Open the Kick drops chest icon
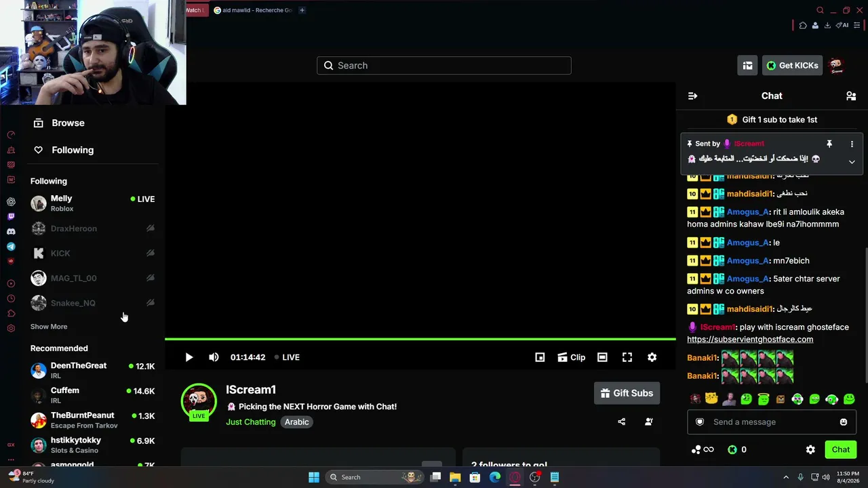Screen dimensions: 868x488 pos(747,65)
